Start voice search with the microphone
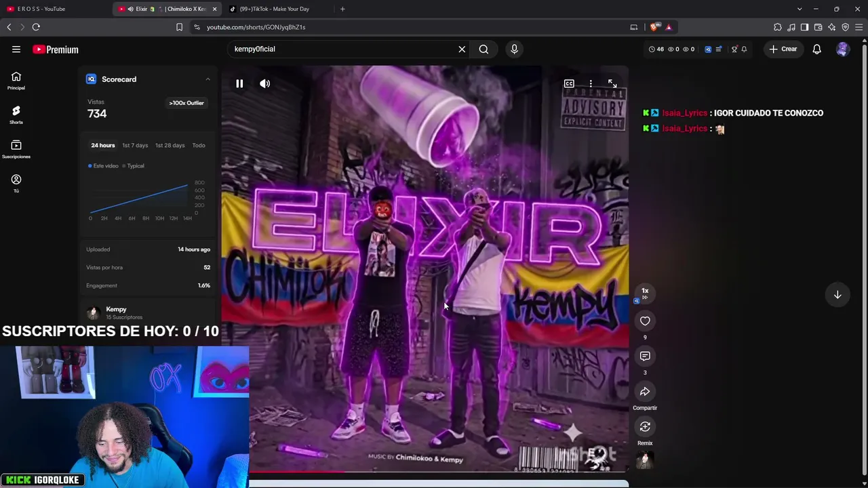 click(514, 49)
